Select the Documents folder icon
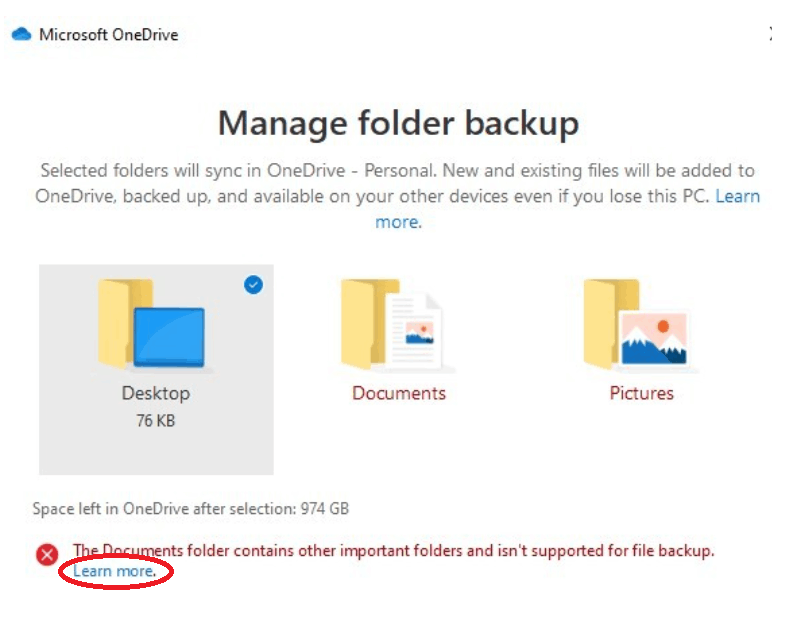 pos(391,323)
